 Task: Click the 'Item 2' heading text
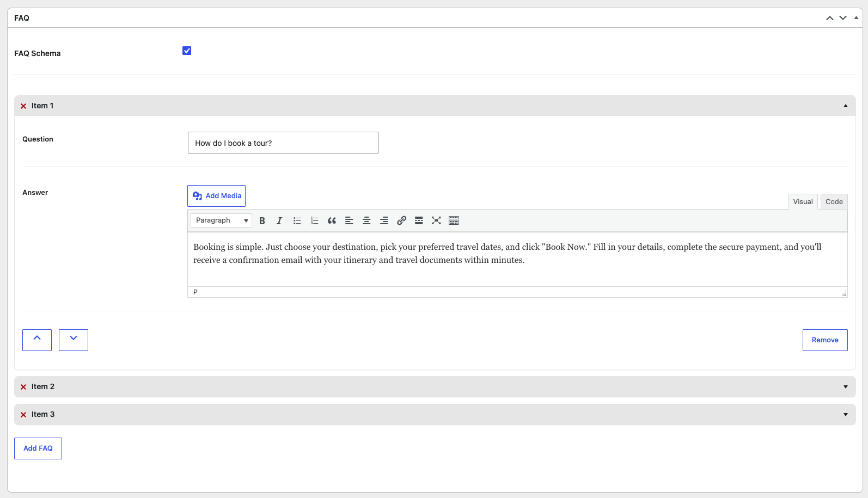click(43, 386)
